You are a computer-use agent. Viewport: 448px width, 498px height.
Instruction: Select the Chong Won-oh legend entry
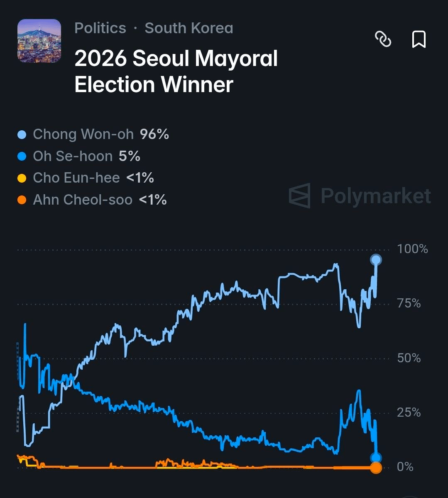pyautogui.click(x=93, y=134)
